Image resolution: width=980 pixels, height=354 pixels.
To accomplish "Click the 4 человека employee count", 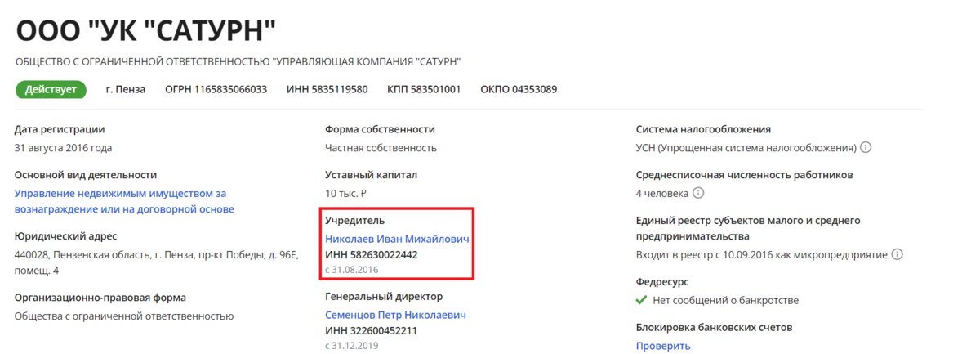I will point(662,194).
